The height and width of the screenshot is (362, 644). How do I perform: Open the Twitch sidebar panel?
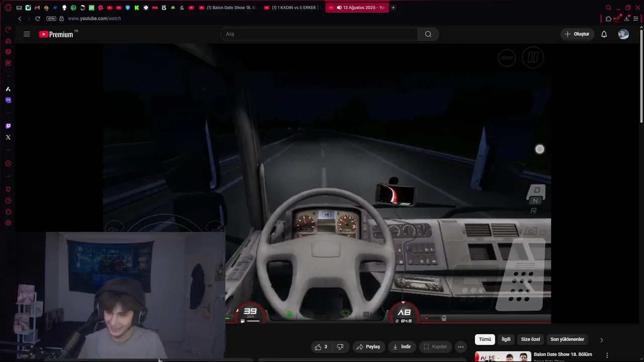point(8,126)
